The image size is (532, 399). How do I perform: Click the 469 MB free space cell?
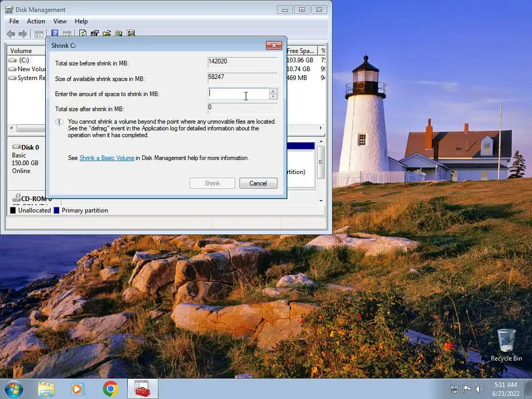click(297, 78)
